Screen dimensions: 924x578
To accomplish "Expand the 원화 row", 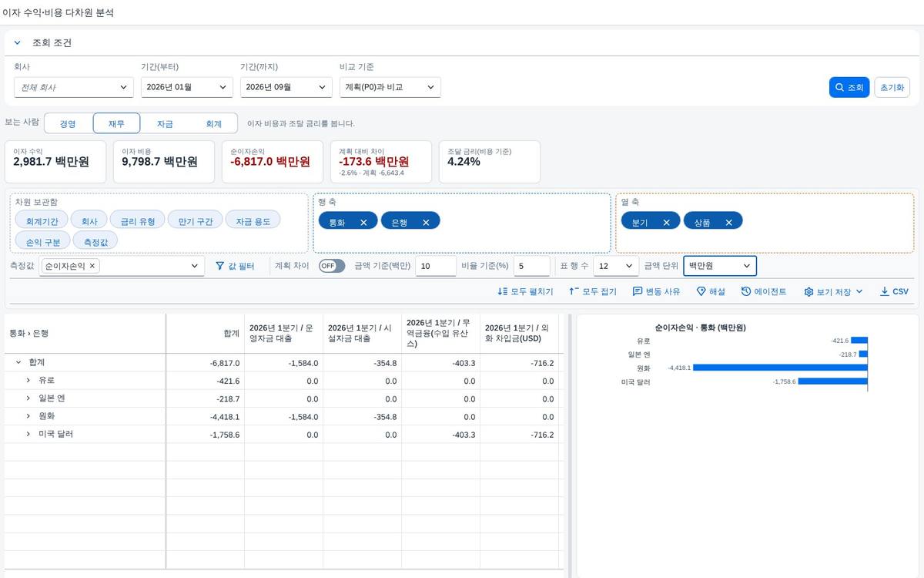I will 28,416.
